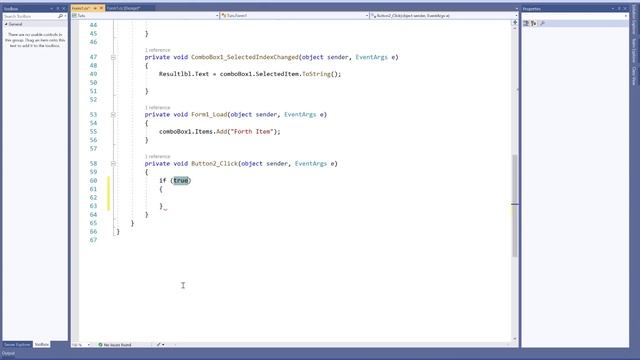Image resolution: width=640 pixels, height=360 pixels.
Task: Click the Search Toolbox input field
Action: click(30, 16)
